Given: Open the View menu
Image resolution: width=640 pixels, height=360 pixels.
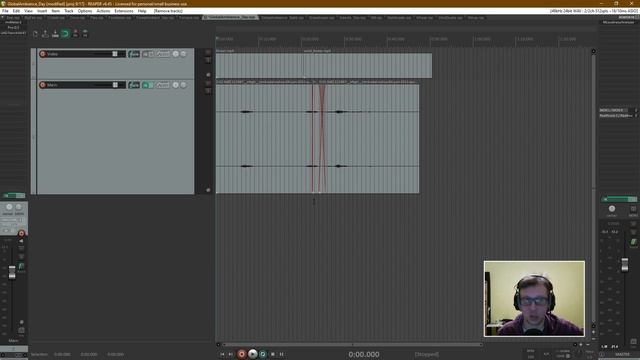Looking at the screenshot, I should pyautogui.click(x=29, y=11).
